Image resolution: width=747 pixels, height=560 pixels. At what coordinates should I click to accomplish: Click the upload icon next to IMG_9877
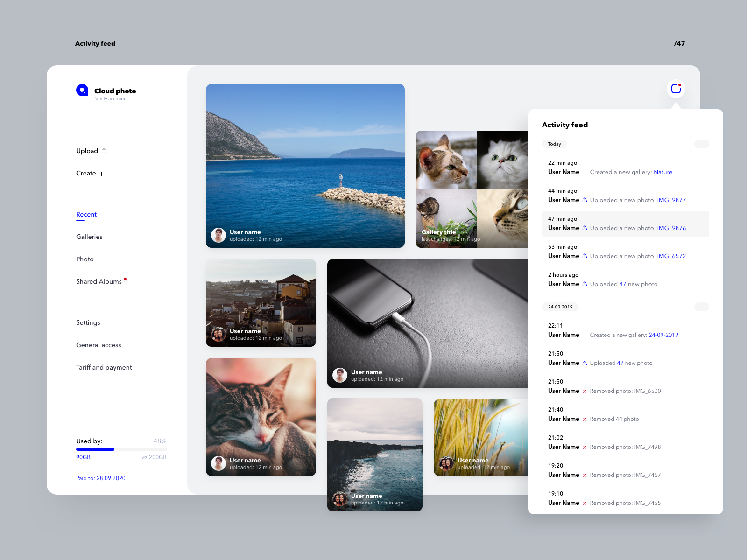coord(585,200)
